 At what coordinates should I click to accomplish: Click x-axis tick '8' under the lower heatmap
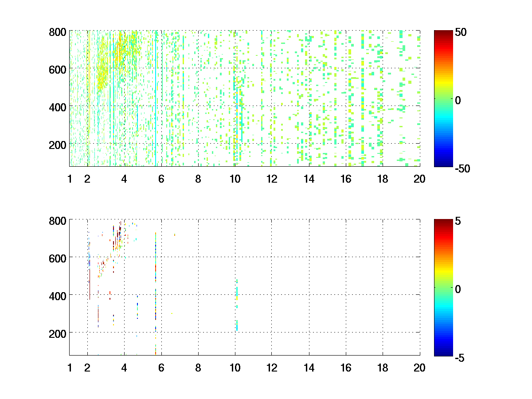[198, 368]
